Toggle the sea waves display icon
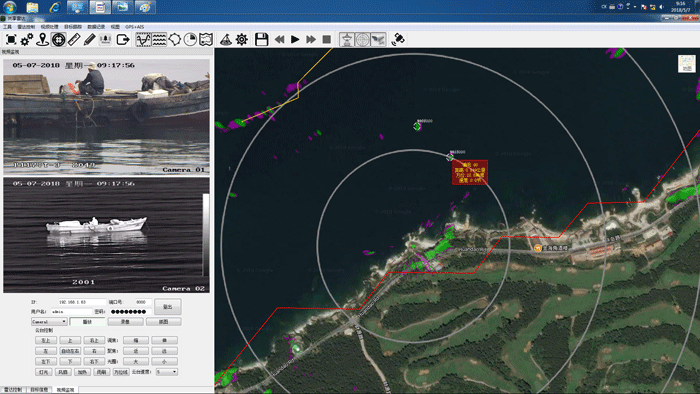 (x=159, y=40)
